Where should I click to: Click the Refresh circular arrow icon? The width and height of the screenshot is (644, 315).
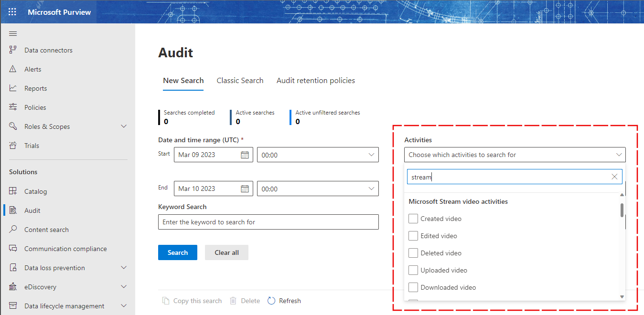pos(271,301)
